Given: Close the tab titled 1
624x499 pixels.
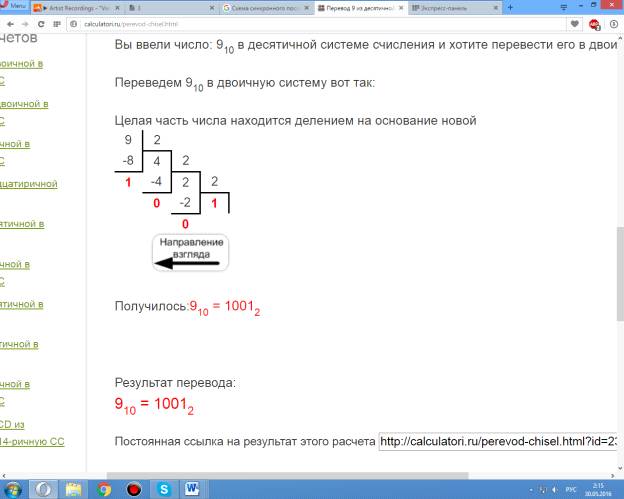Looking at the screenshot, I should pos(212,8).
